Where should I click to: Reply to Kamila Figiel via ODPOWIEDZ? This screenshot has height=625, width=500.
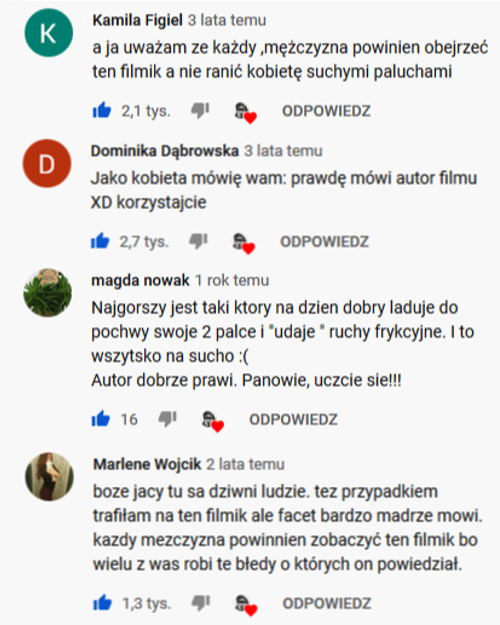point(326,111)
